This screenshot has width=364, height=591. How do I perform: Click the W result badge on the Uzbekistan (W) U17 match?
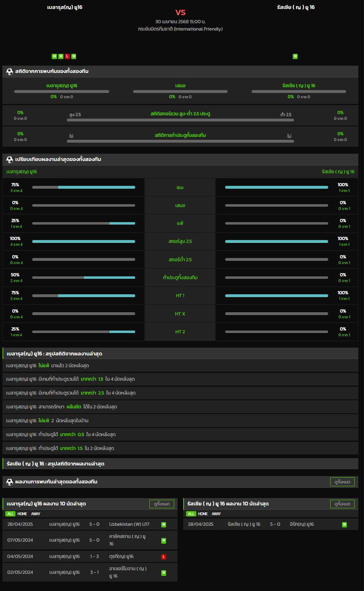click(164, 525)
